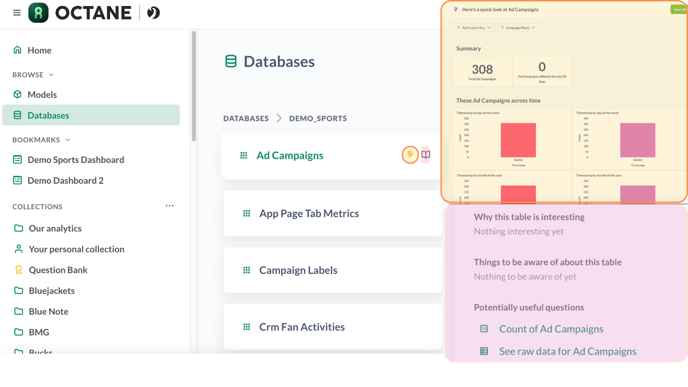This screenshot has height=387, width=688.
Task: Click 'These Ad Campaigns across time' heading
Action: [498, 100]
